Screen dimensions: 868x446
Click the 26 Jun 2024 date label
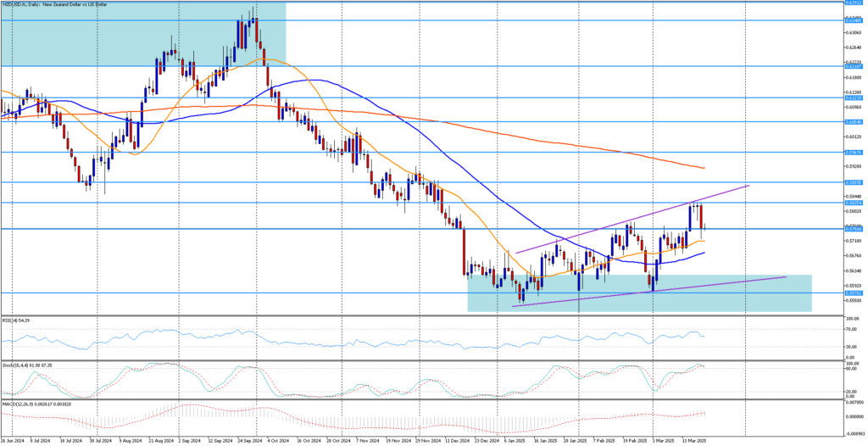[x=14, y=441]
